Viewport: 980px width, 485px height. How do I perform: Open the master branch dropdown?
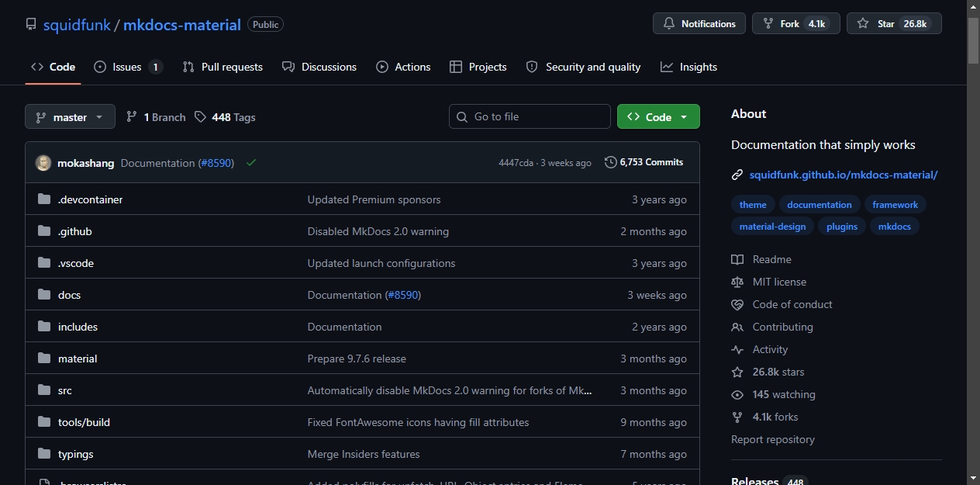[70, 116]
